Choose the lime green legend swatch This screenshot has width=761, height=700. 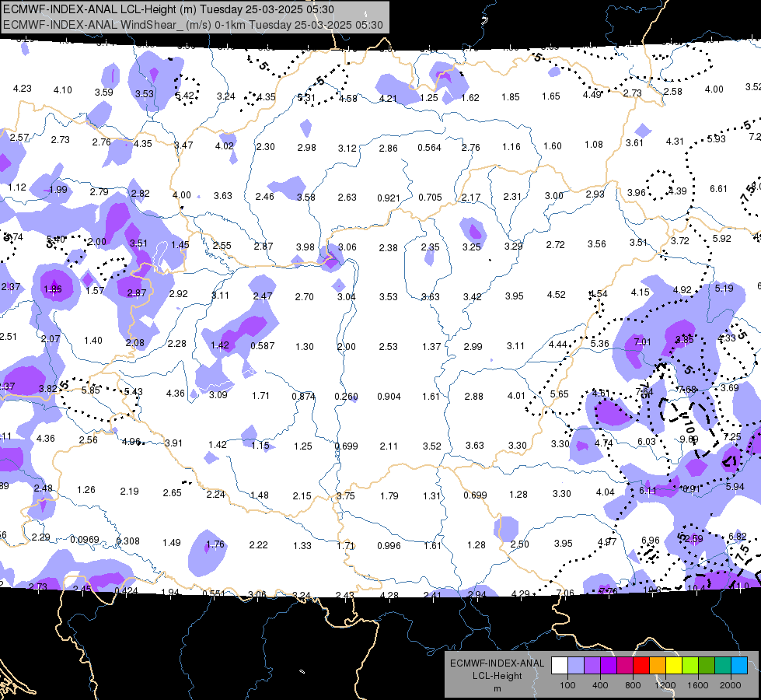pyautogui.click(x=690, y=666)
